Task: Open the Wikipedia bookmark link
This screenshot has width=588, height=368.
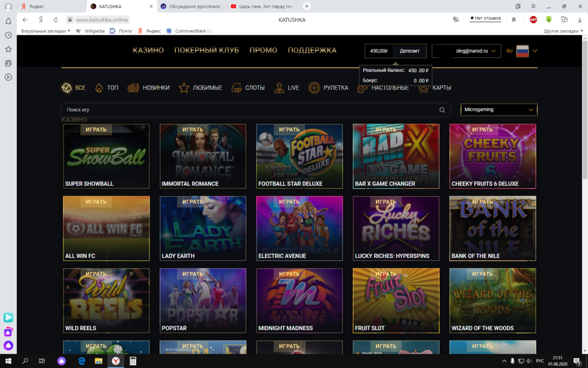Action: click(91, 31)
